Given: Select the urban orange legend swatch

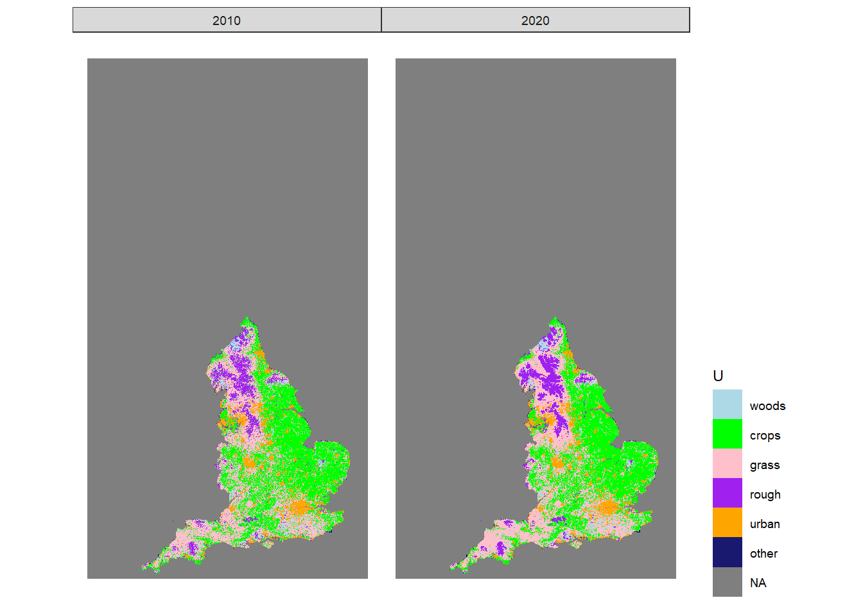Looking at the screenshot, I should 727,522.
